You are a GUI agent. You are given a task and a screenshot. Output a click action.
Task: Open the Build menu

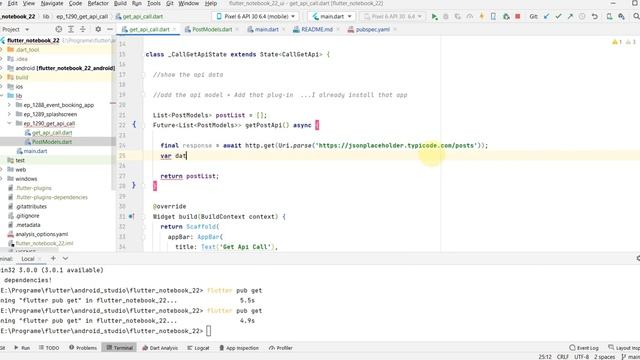(120, 3)
